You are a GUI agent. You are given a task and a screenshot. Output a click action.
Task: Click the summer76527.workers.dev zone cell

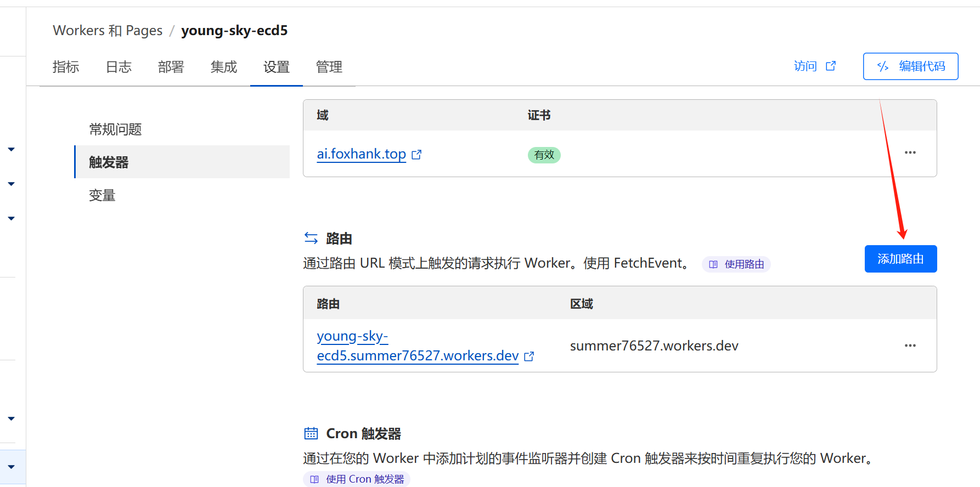click(654, 346)
